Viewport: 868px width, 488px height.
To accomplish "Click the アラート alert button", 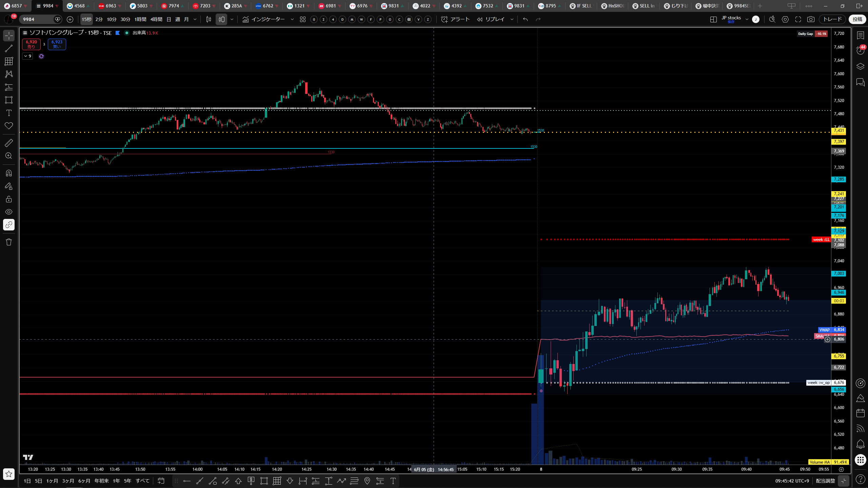I will 455,19.
